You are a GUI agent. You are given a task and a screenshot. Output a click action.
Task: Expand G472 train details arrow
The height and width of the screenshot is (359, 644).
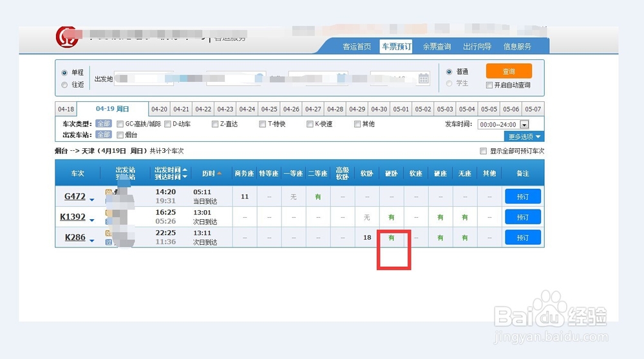(92, 200)
